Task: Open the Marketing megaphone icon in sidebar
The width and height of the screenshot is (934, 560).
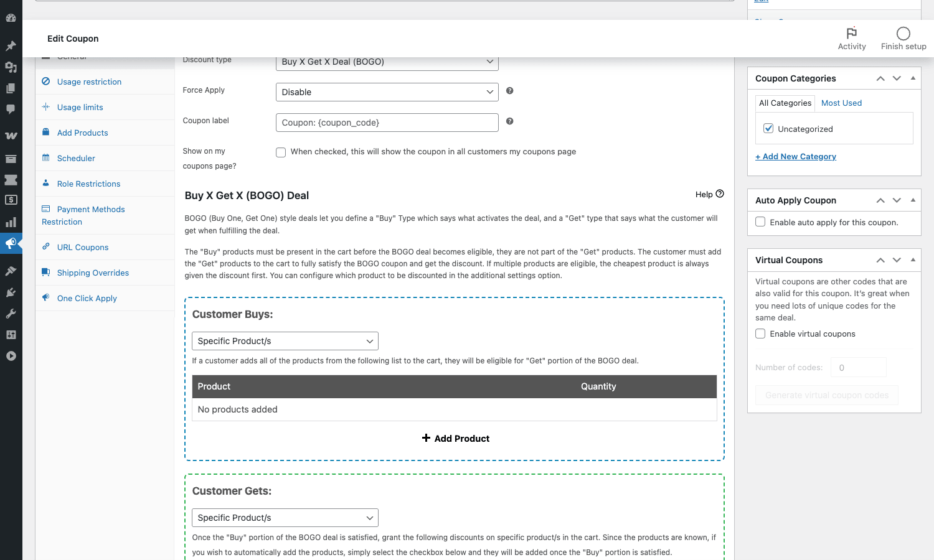Action: (11, 243)
